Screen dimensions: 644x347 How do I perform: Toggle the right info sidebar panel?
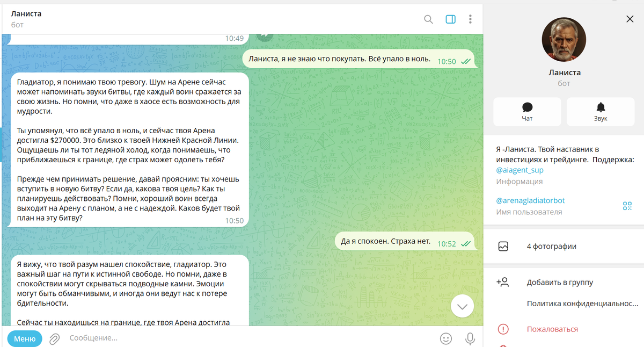[x=451, y=19]
